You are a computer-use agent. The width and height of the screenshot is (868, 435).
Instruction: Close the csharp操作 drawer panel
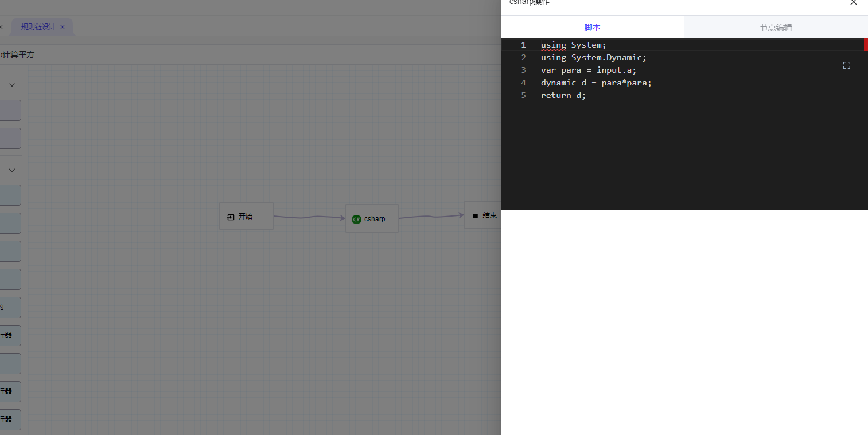click(853, 3)
